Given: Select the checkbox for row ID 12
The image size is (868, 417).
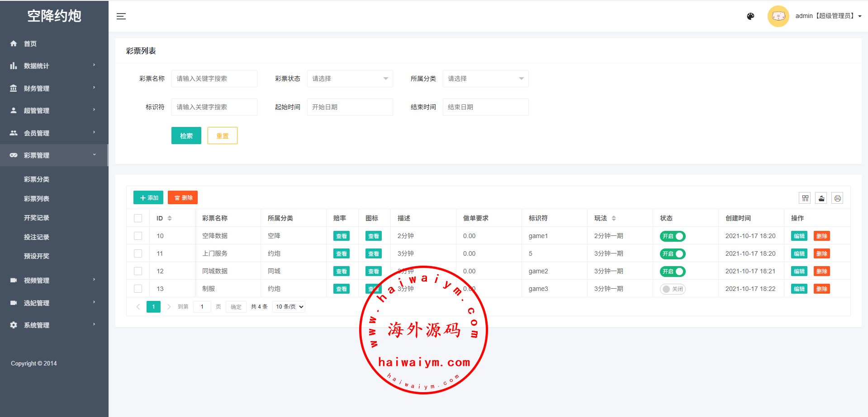Looking at the screenshot, I should coord(138,271).
